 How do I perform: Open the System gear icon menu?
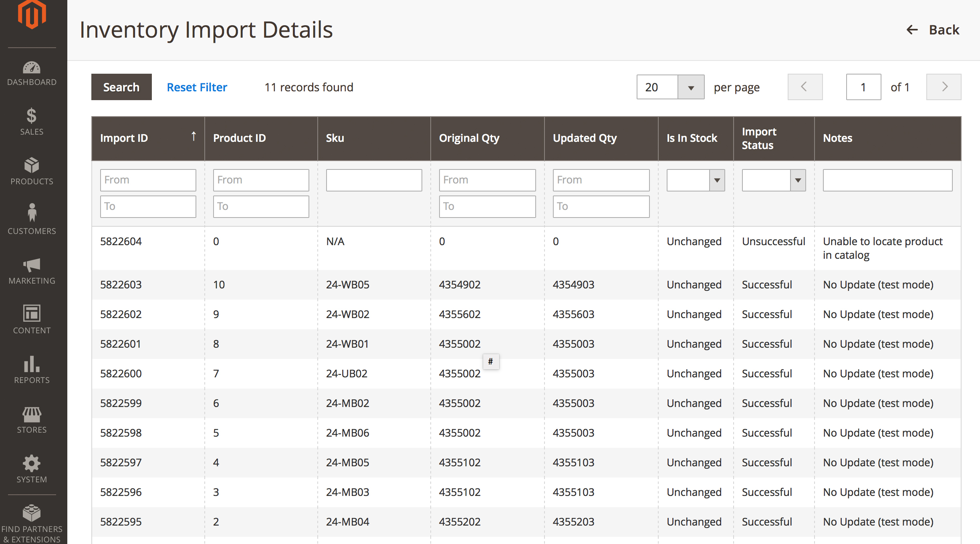[32, 463]
